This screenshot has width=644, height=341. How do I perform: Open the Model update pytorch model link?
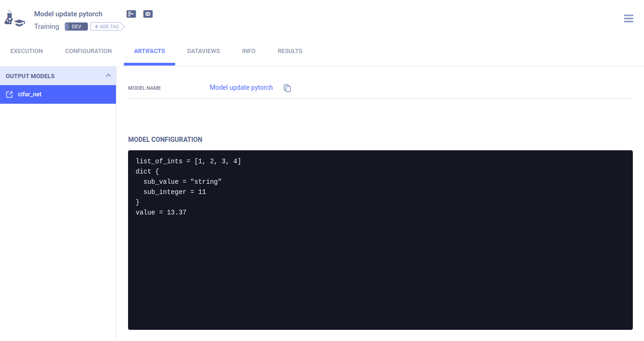[241, 87]
